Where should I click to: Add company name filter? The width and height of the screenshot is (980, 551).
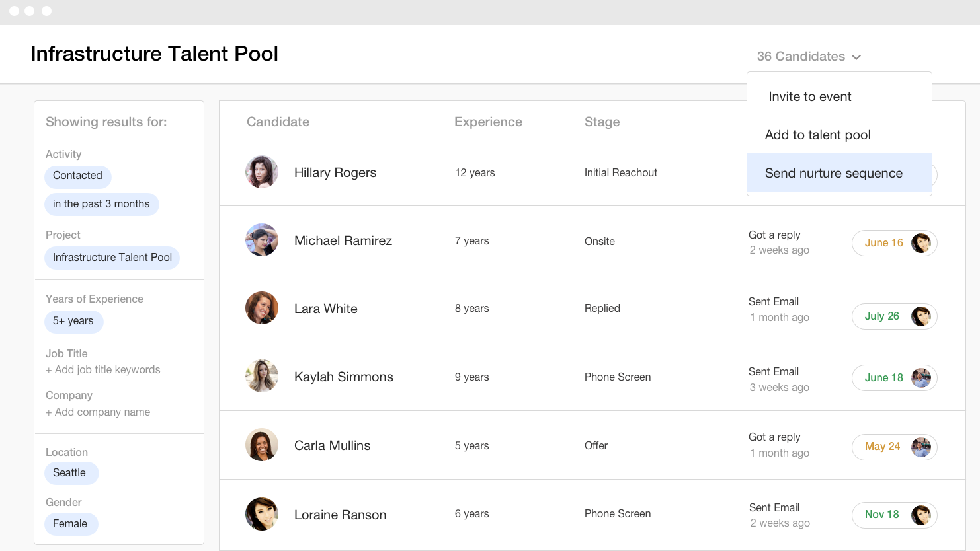click(x=98, y=412)
